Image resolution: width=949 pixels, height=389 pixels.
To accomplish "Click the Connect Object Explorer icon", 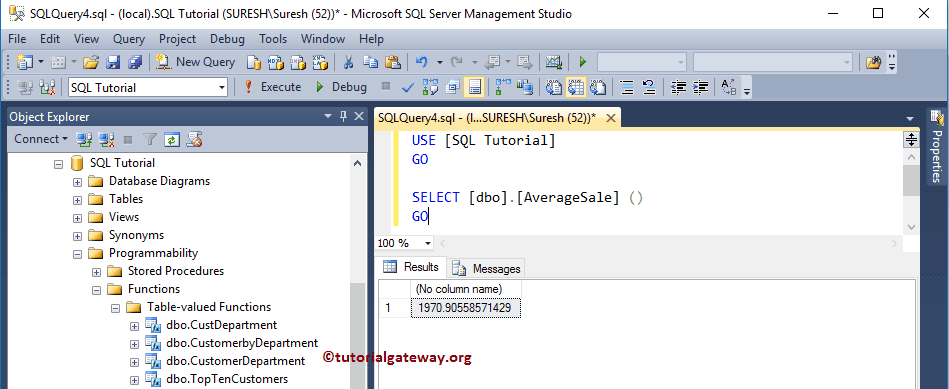I will click(84, 140).
